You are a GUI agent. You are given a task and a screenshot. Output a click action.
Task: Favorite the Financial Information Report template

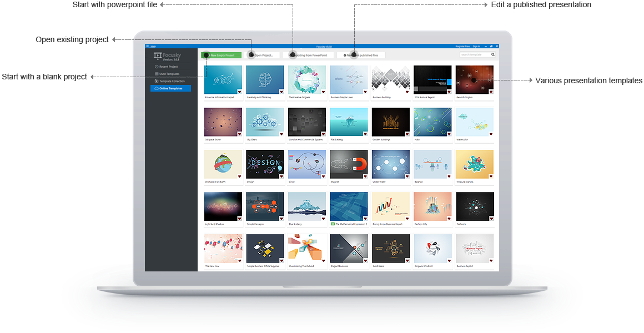pyautogui.click(x=239, y=91)
